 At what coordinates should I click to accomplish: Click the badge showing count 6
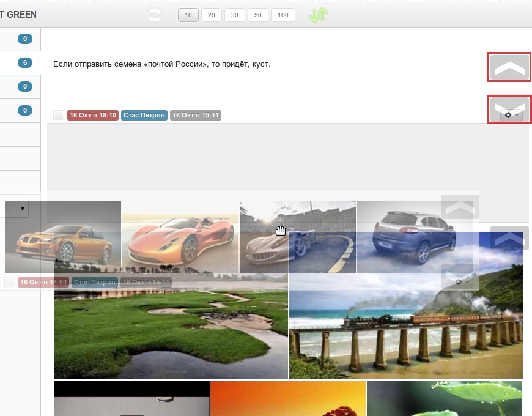pos(25,62)
